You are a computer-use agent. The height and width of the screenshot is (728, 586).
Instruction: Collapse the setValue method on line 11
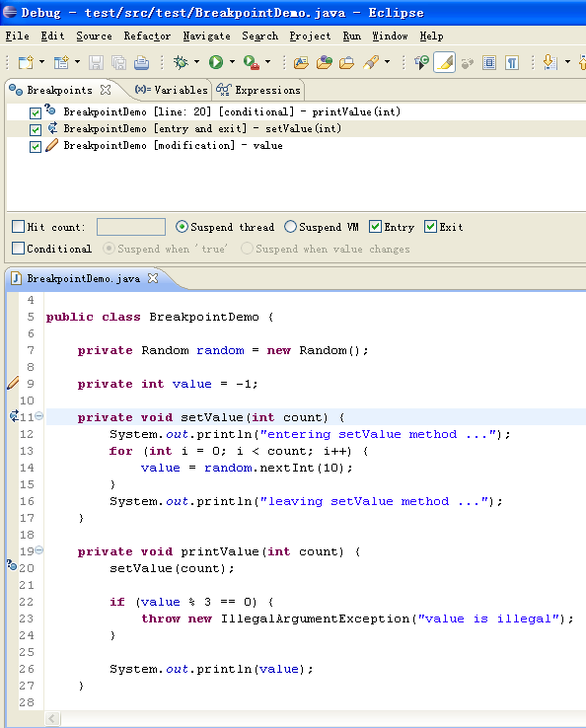click(39, 416)
